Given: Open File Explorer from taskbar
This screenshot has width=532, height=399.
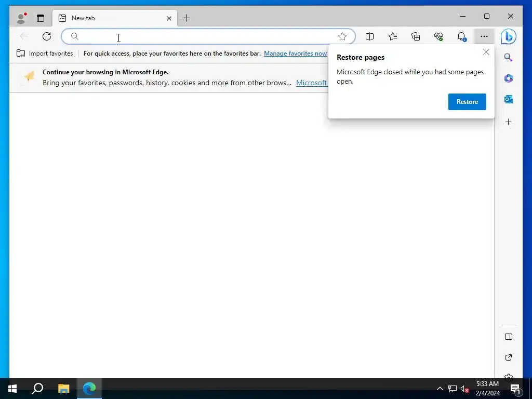Looking at the screenshot, I should click(x=63, y=389).
